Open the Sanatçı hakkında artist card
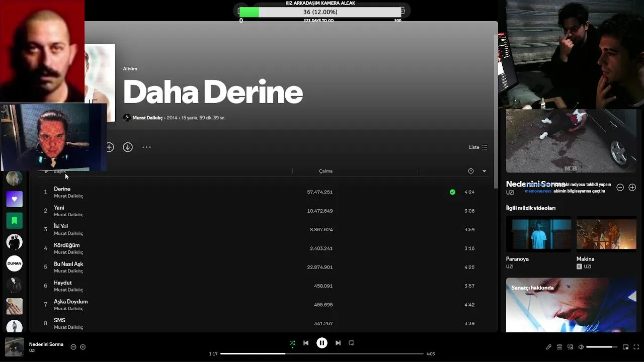644x362 pixels. [x=571, y=305]
